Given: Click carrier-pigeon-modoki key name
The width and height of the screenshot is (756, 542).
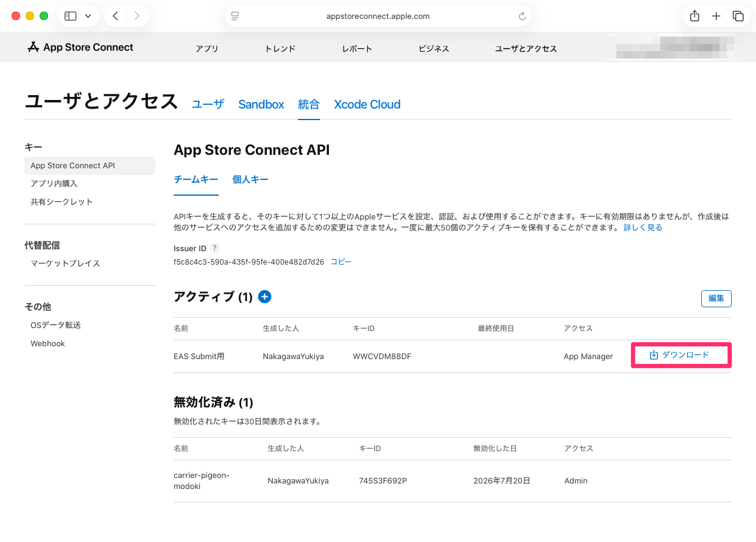Looking at the screenshot, I should coord(202,480).
